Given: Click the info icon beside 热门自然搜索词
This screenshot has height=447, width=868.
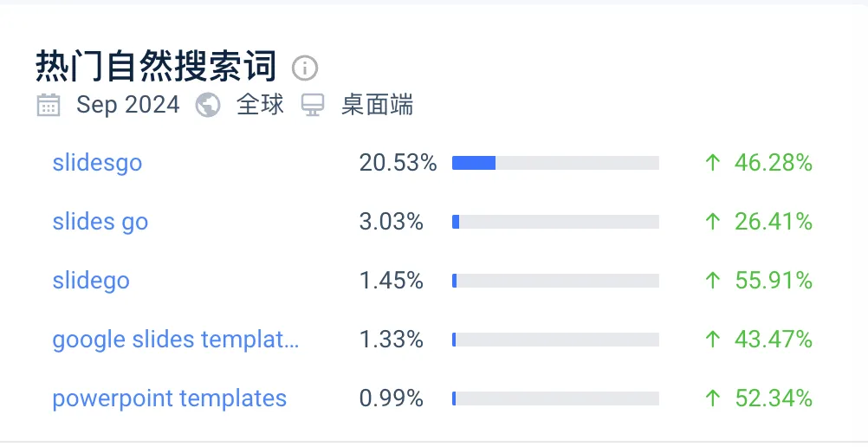Looking at the screenshot, I should (x=305, y=68).
